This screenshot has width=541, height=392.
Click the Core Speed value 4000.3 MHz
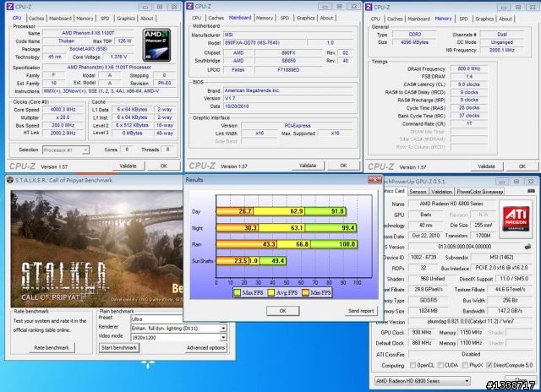point(63,109)
